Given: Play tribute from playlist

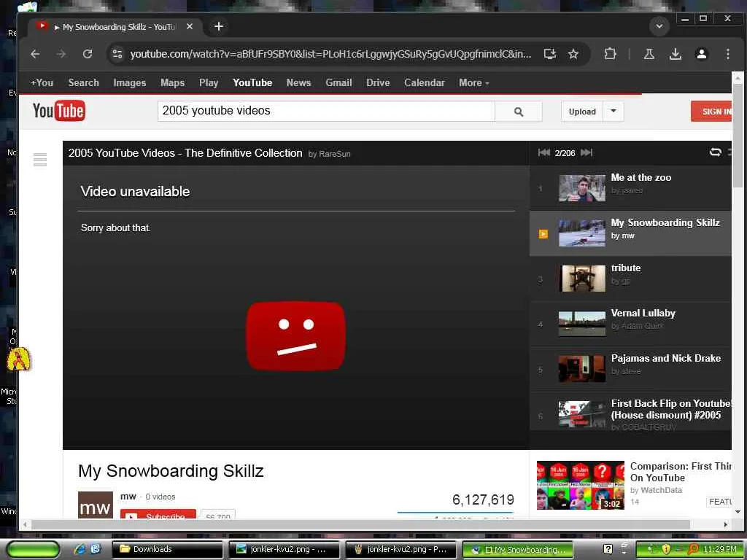Looking at the screenshot, I should 631,279.
